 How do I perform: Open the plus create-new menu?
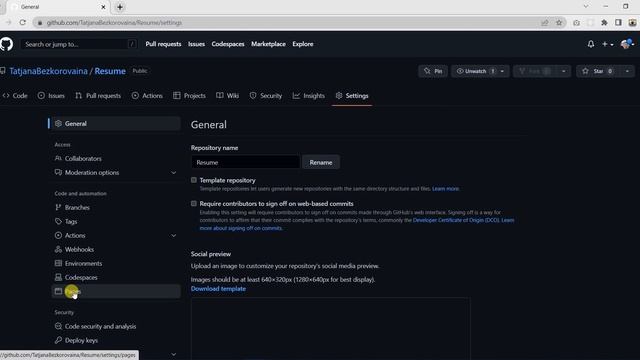point(607,44)
